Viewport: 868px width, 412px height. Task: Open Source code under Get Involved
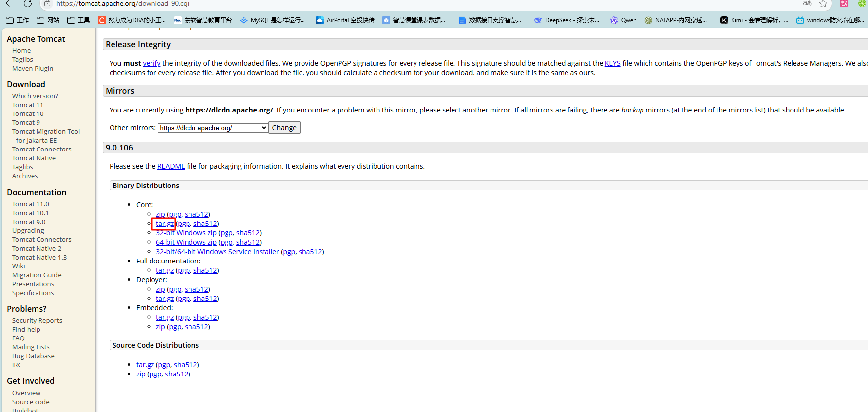pos(31,402)
